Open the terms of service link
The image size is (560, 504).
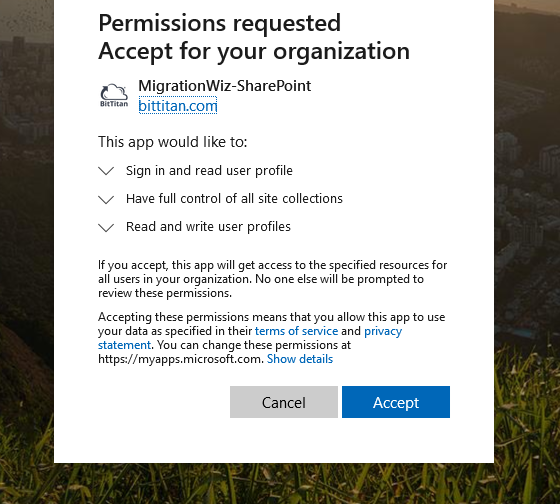tap(296, 331)
